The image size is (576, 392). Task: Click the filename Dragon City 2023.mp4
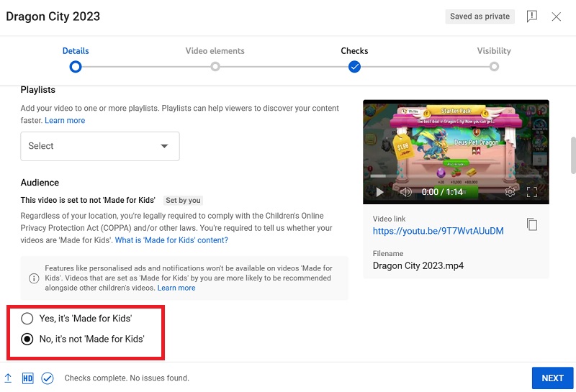418,265
